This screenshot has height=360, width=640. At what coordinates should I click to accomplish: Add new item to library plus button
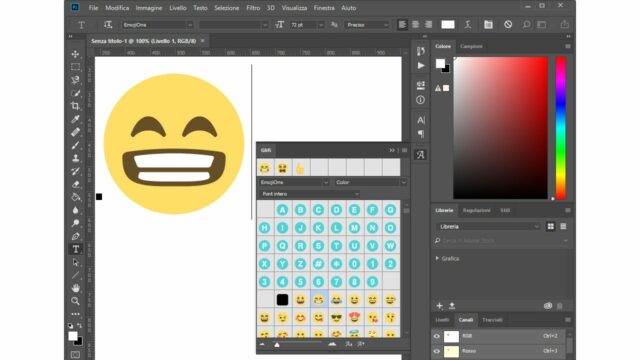point(440,306)
